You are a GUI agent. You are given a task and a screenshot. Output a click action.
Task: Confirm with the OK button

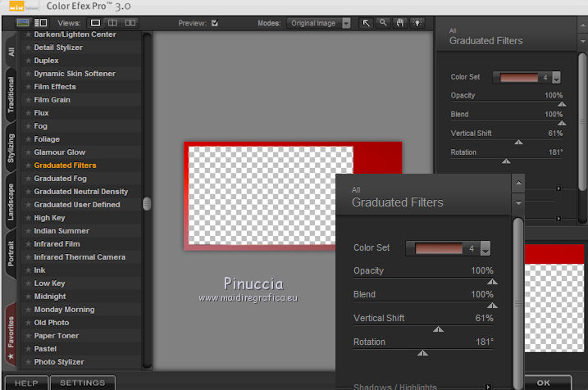point(544,383)
